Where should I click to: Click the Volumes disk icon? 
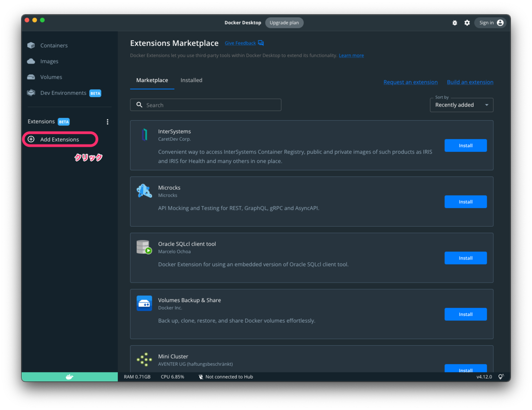point(31,77)
